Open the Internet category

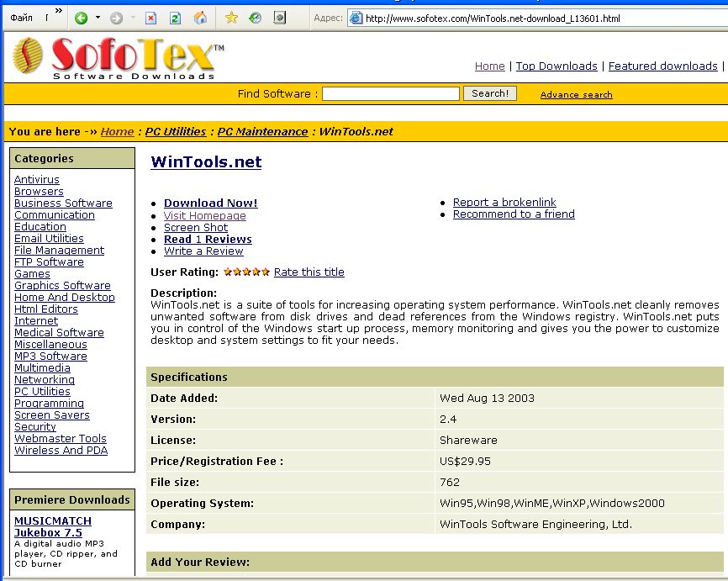tap(36, 321)
